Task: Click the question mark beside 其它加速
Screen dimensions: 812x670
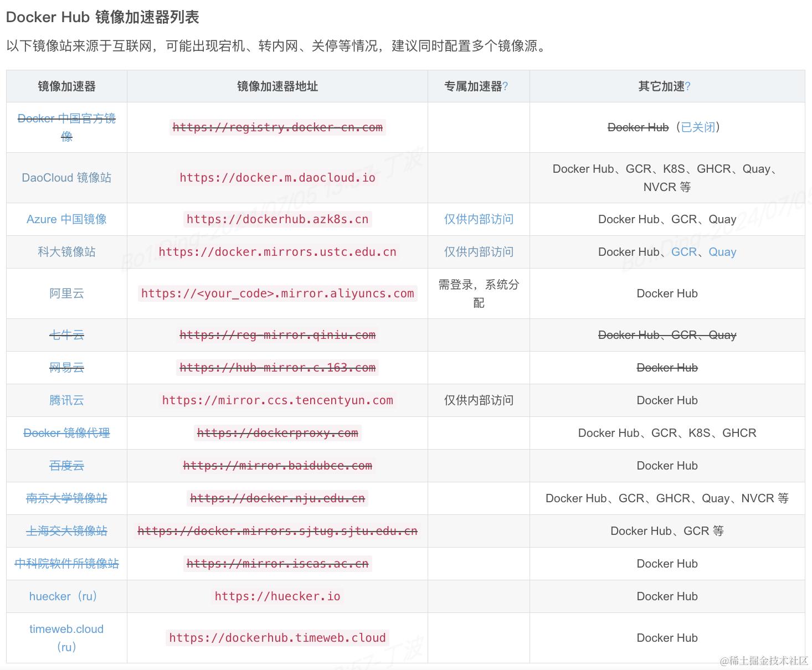Action: 687,86
